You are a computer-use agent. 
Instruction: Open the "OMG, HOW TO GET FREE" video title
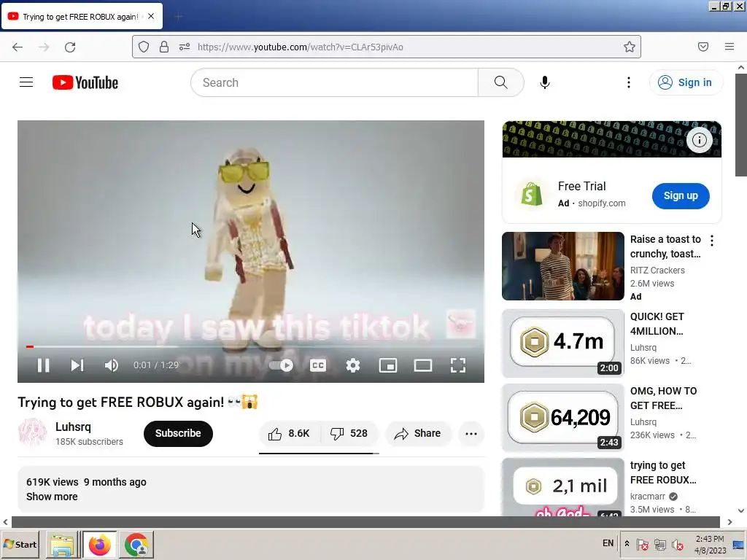[x=663, y=398]
